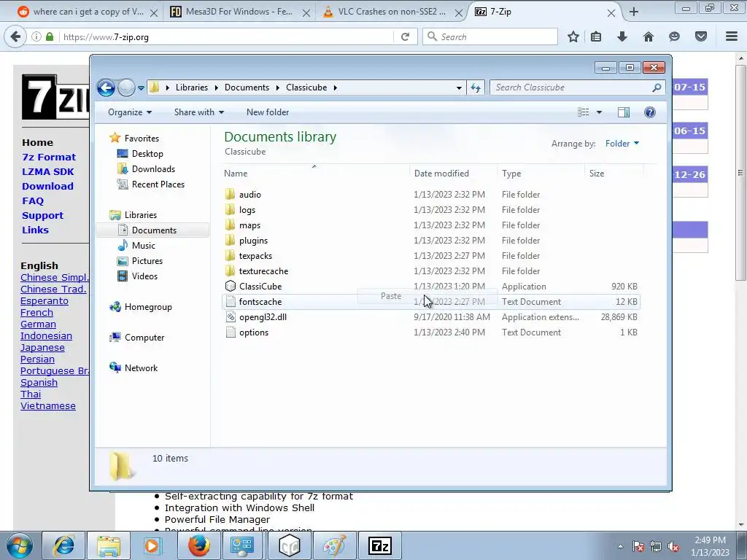Viewport: 747px width, 560px height.
Task: Open the Arrange by Folder dropdown
Action: (x=622, y=144)
